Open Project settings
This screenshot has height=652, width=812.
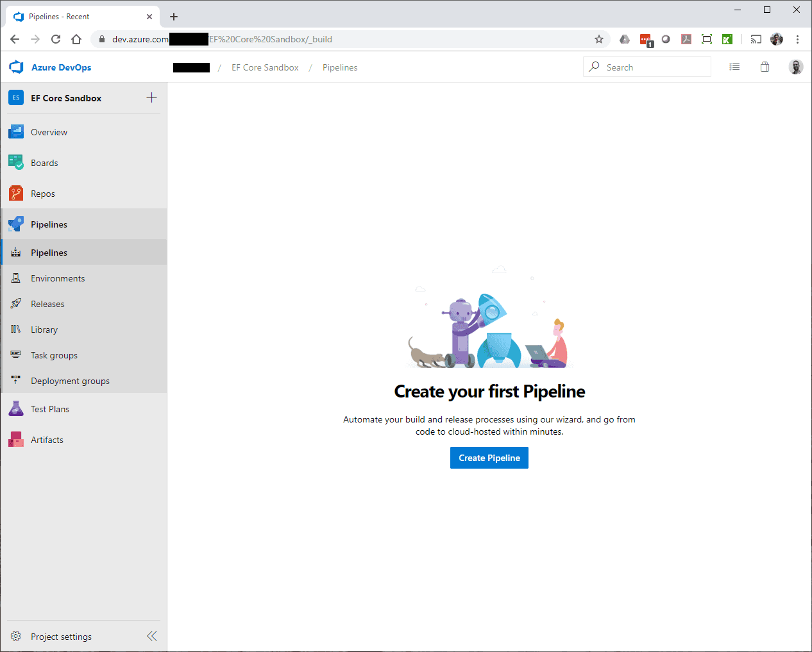click(61, 637)
